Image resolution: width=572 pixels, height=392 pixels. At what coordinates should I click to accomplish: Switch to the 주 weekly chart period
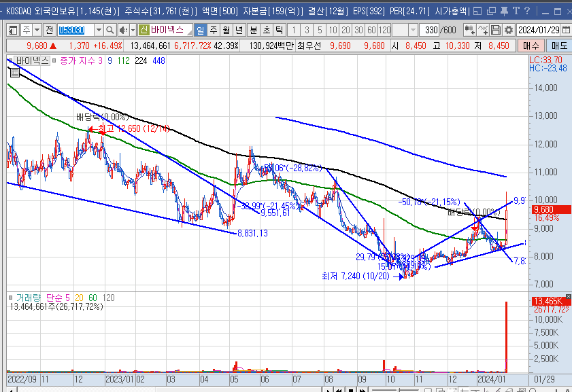(214, 30)
